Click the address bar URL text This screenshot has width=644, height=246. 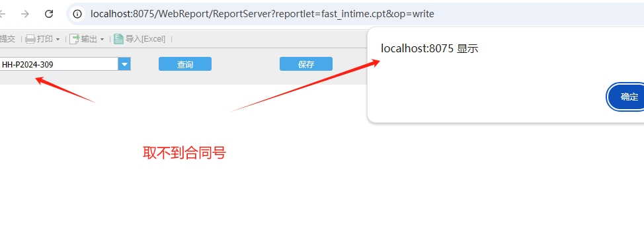[x=262, y=14]
